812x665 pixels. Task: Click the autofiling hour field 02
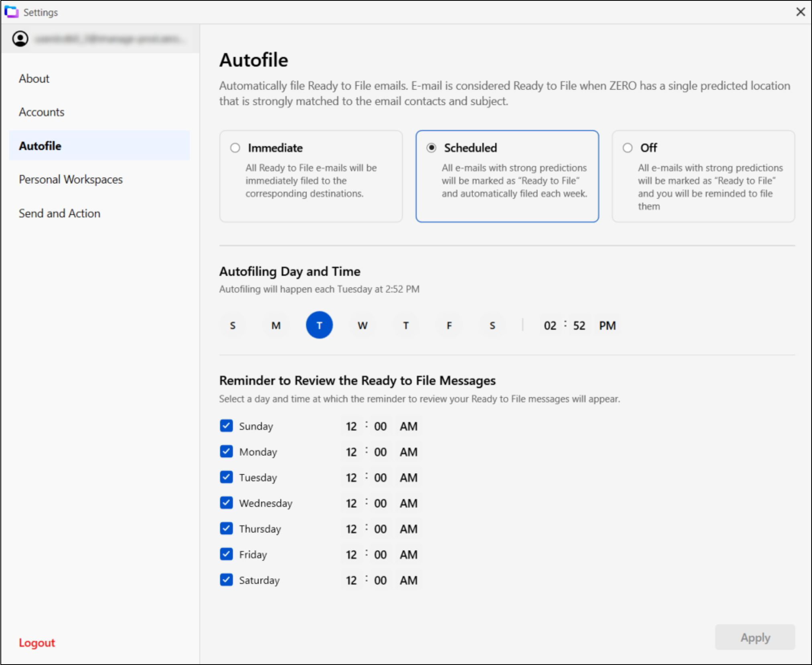pyautogui.click(x=550, y=325)
